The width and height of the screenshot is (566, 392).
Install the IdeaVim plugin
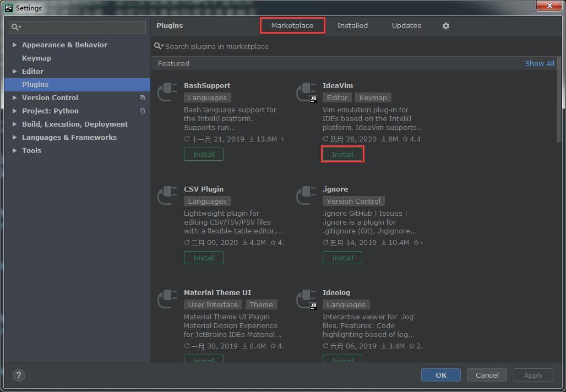pos(342,154)
